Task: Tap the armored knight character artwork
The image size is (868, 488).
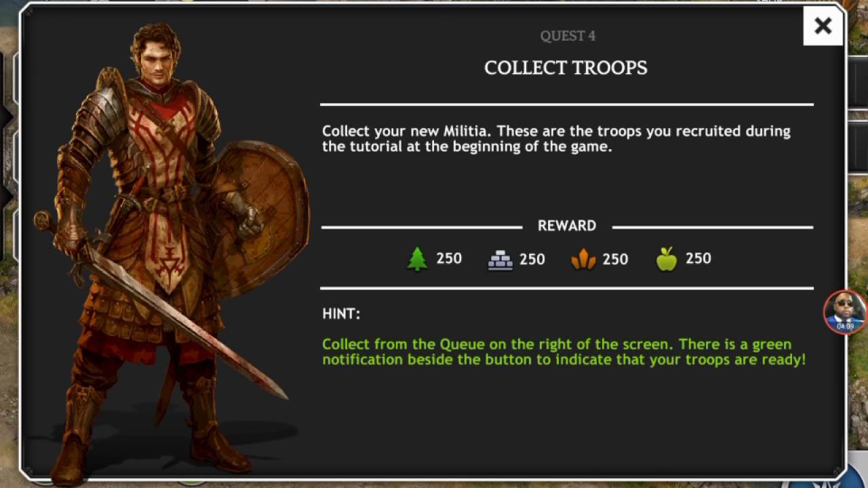Action: tap(170, 251)
